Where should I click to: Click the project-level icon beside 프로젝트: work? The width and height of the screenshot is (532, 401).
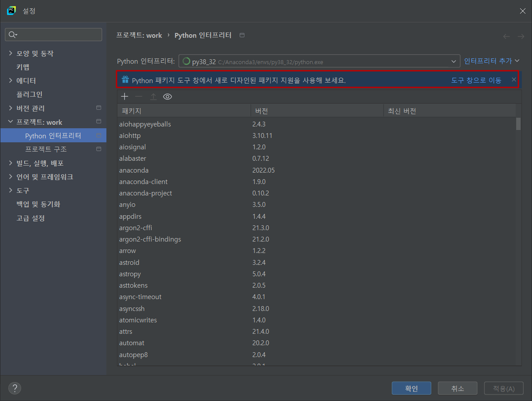click(x=98, y=121)
